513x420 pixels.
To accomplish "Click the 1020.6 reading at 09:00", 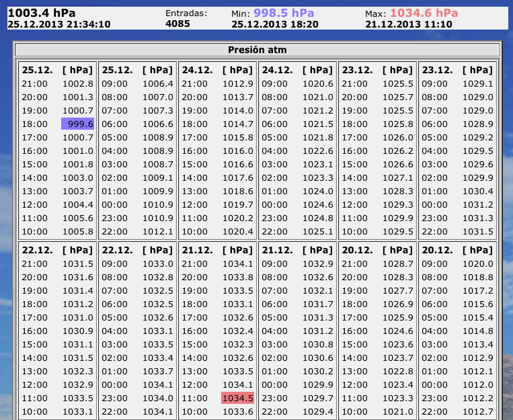I will point(317,84).
